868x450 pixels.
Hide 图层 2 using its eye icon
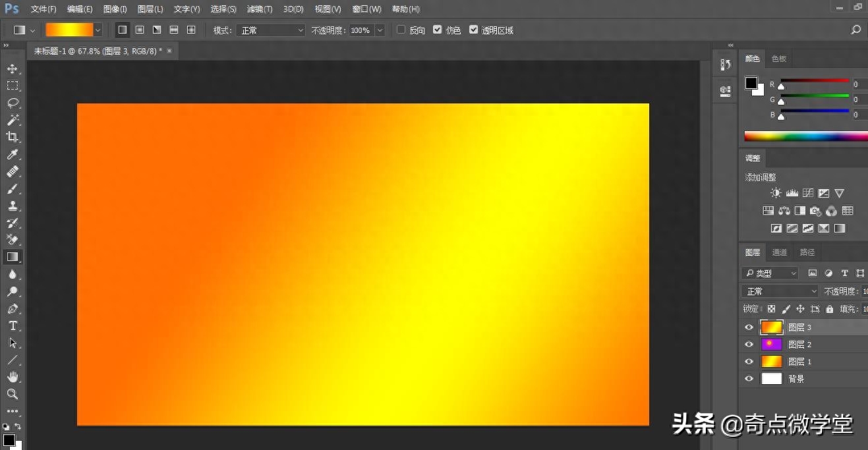tap(749, 345)
